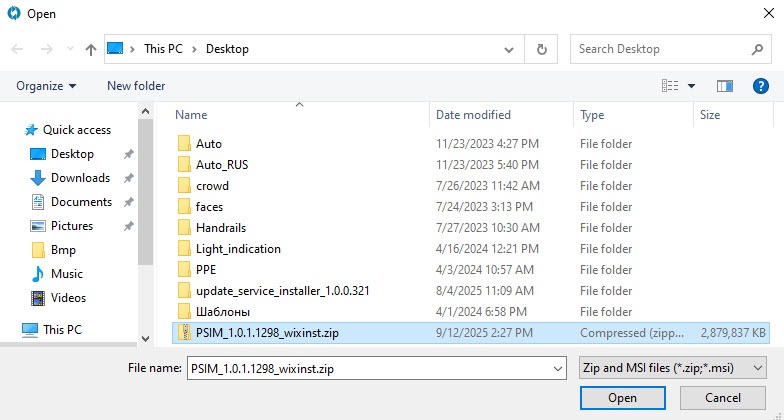Select the PSIM_1.0.1.1298_wixinst.zip file icon

coord(184,333)
